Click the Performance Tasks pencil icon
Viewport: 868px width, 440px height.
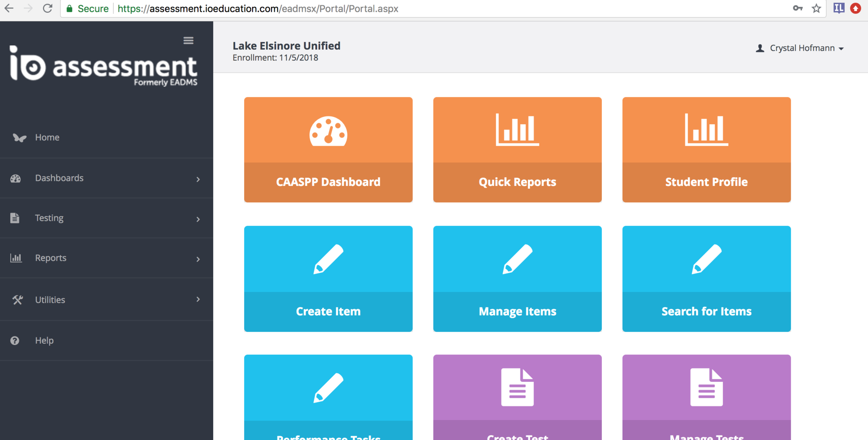[328, 388]
